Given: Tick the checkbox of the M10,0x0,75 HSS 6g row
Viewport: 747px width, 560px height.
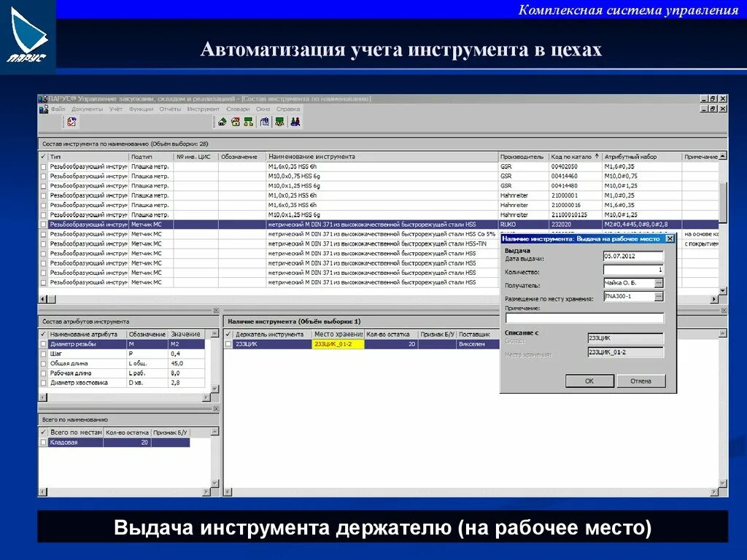Looking at the screenshot, I should coord(43,176).
